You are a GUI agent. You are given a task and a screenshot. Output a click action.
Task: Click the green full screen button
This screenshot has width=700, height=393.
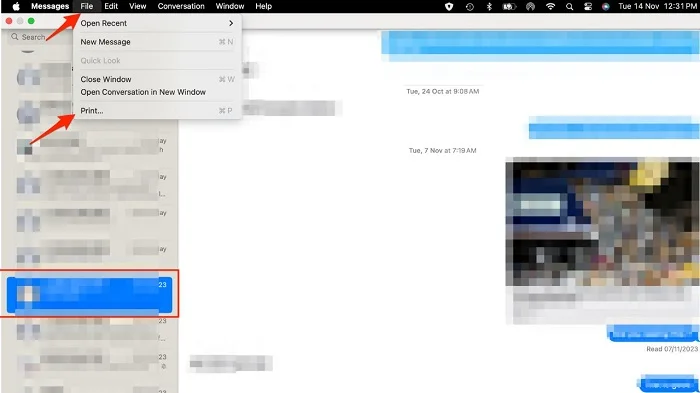31,21
